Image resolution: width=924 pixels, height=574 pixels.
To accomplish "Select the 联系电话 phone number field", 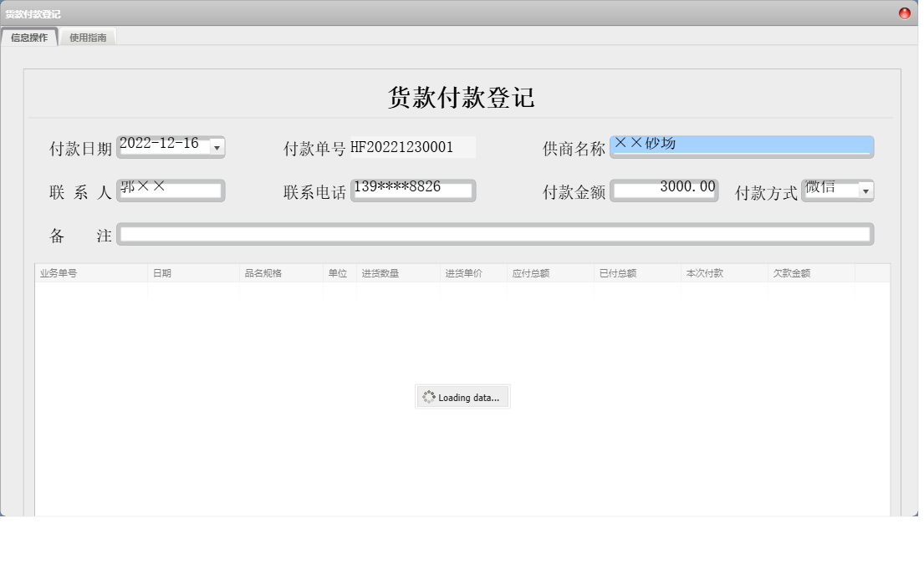I will click(x=414, y=190).
